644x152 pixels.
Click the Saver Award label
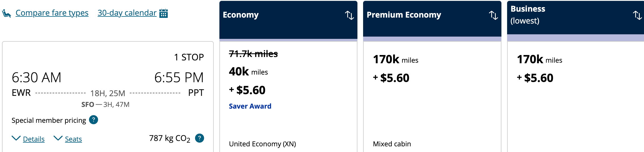(250, 106)
